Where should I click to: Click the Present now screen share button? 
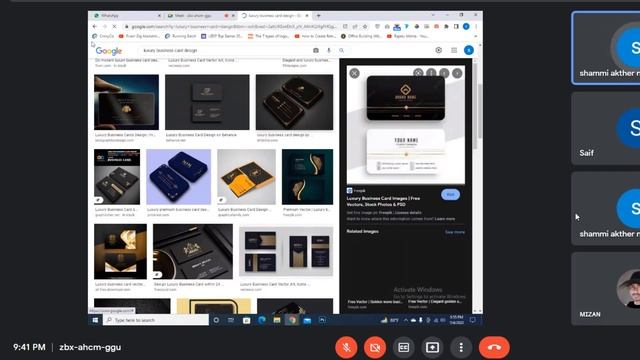tap(432, 347)
